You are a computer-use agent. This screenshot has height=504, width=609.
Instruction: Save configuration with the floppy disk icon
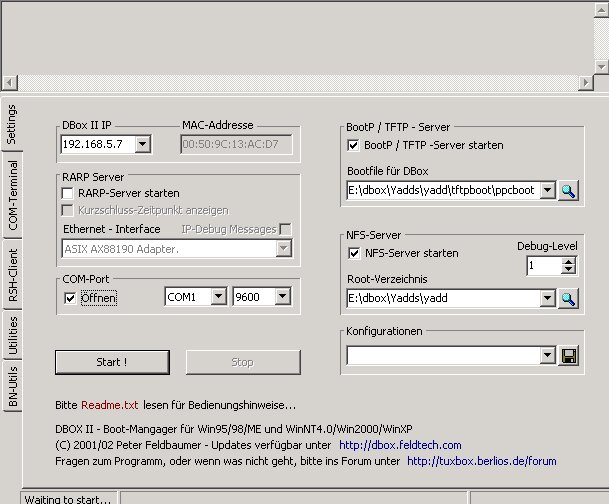(569, 356)
